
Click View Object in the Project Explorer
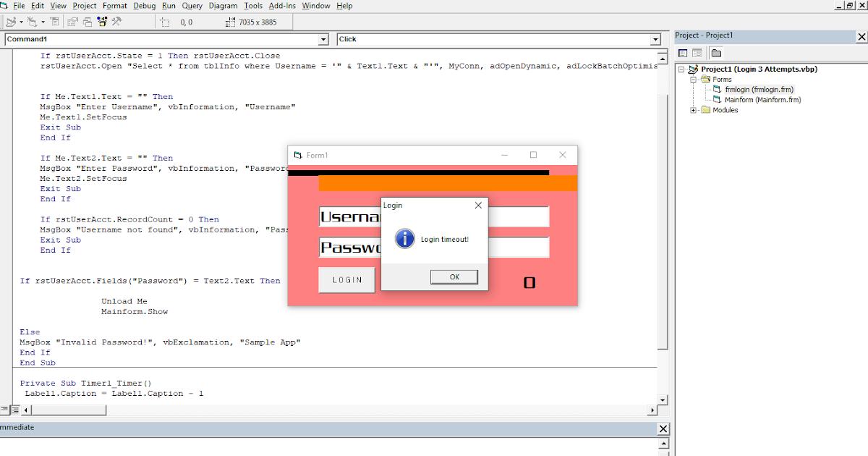tap(697, 53)
